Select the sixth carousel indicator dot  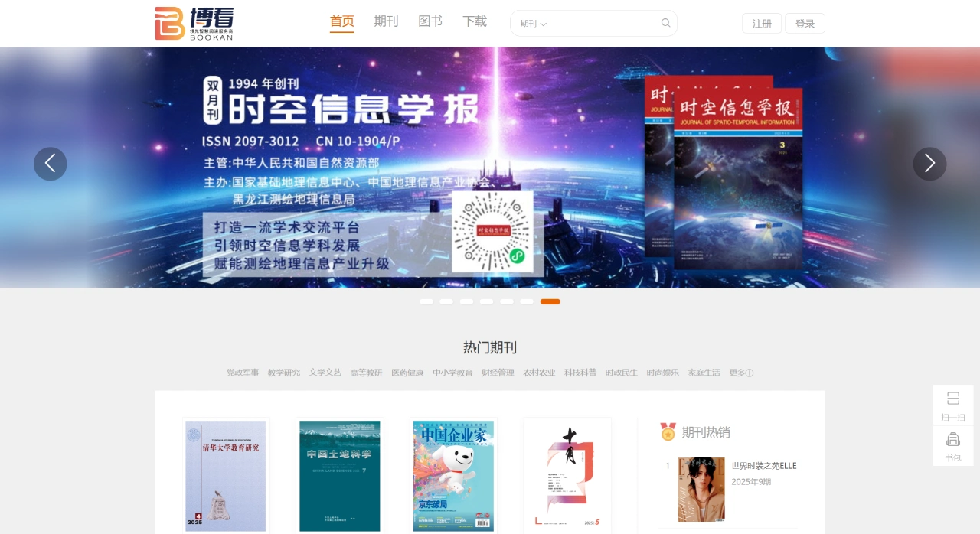[527, 301]
